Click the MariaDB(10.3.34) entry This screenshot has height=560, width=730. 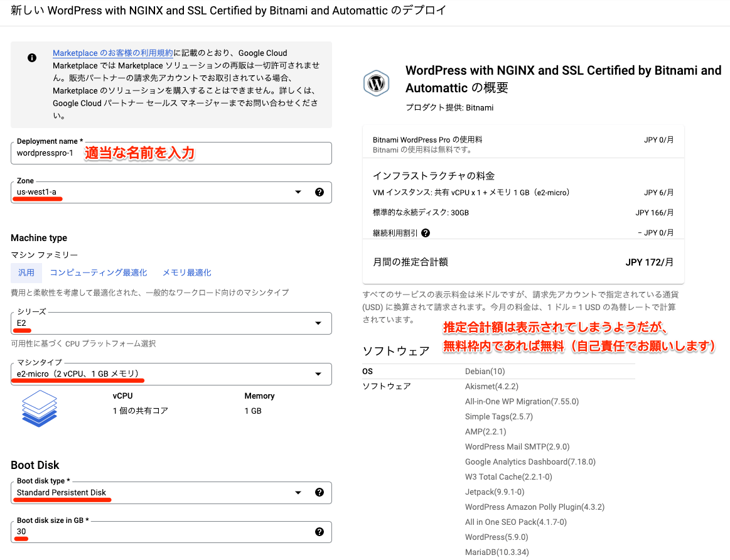[x=497, y=552]
